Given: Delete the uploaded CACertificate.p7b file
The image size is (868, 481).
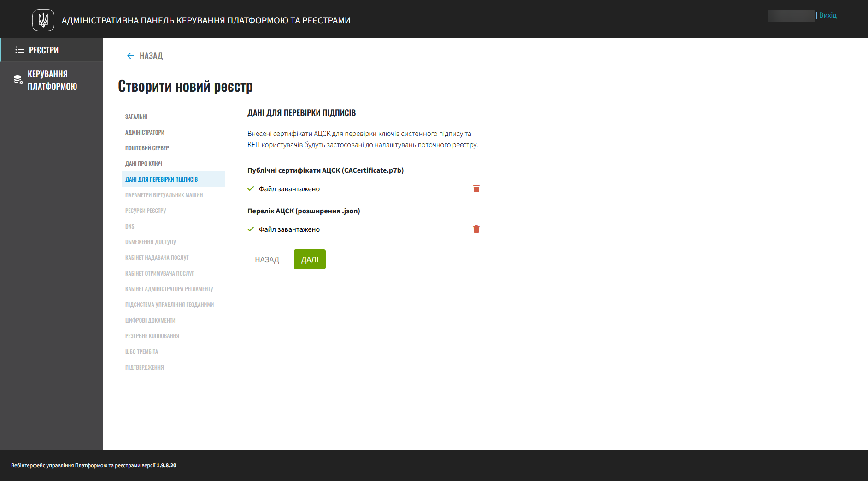Looking at the screenshot, I should pyautogui.click(x=476, y=188).
